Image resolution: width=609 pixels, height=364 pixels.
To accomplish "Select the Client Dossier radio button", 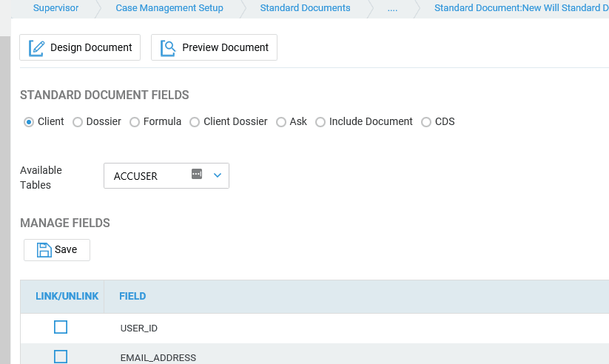I will point(195,122).
